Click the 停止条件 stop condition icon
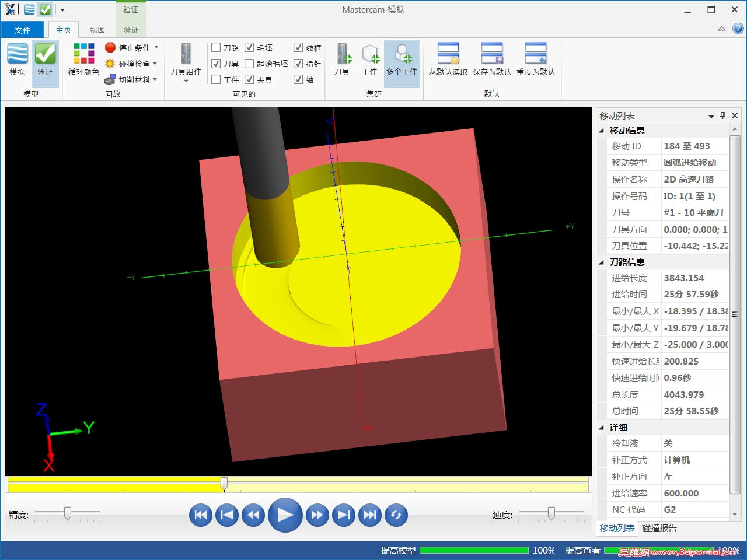Screen dimensions: 747x560 110,47
